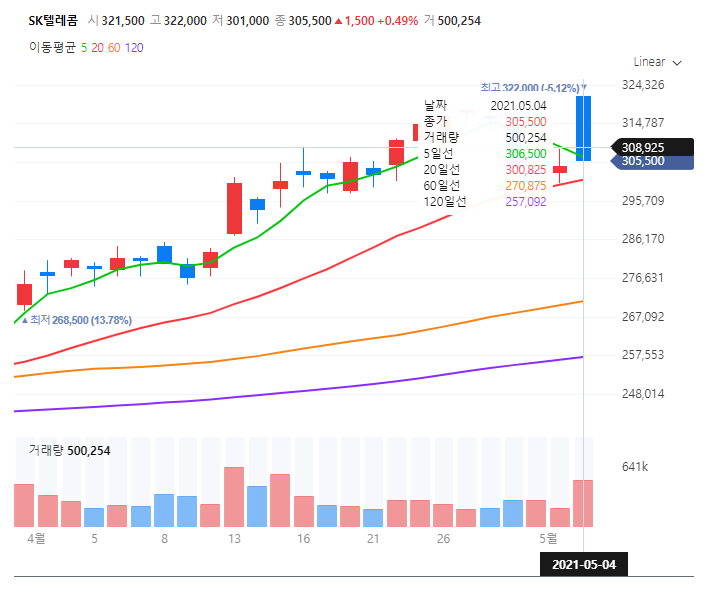The height and width of the screenshot is (593, 707).
Task: Select the blue candlestick for 2021-05-04
Action: point(583,128)
